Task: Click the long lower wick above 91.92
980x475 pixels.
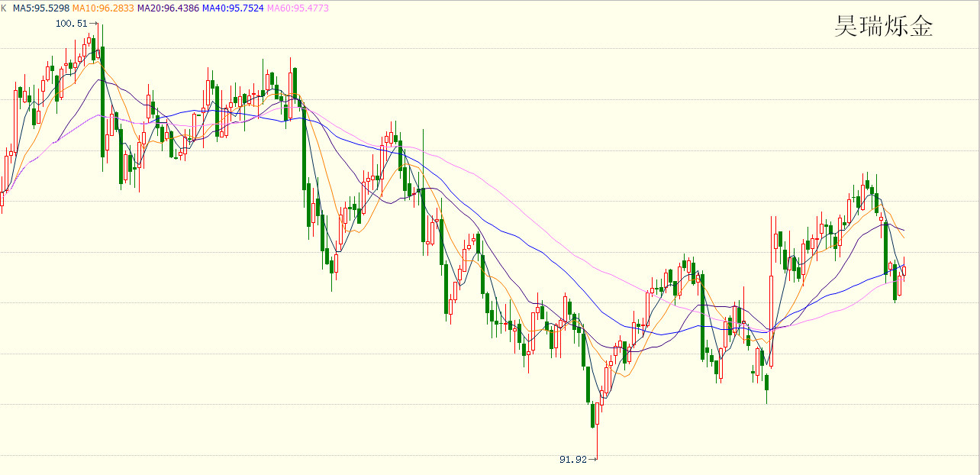Action: coord(597,443)
